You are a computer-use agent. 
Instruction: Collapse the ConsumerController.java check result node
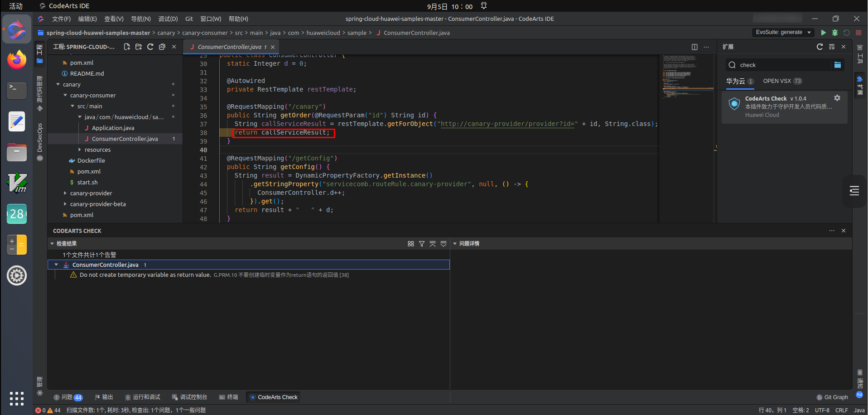pos(56,265)
